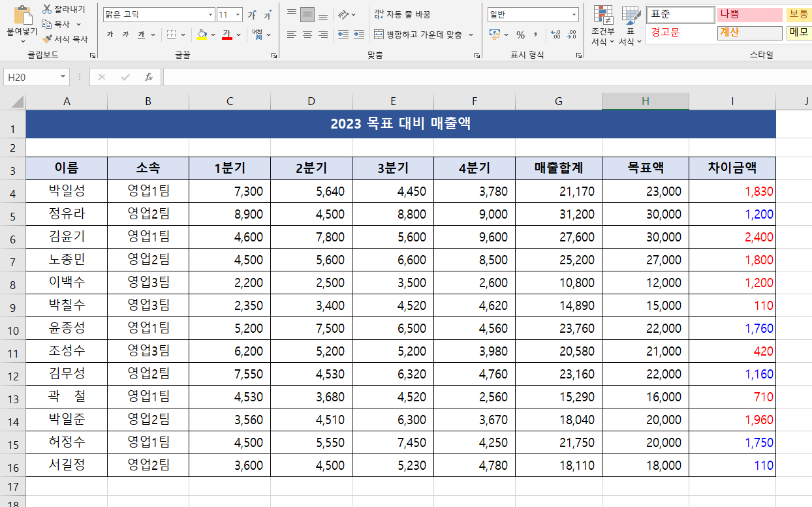Viewport: 812px width, 507px height.
Task: Click the text orientation icon
Action: [x=343, y=14]
